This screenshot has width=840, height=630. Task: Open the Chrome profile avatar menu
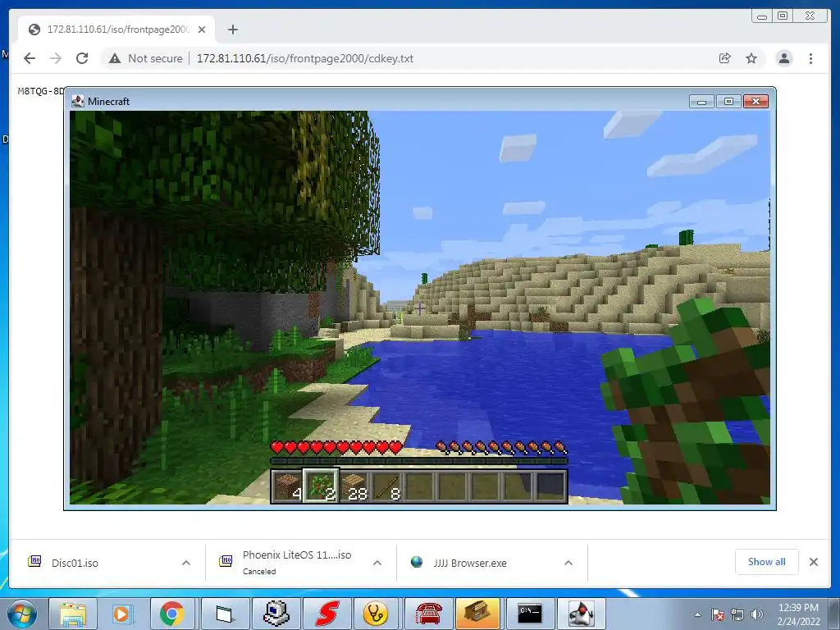coord(783,58)
